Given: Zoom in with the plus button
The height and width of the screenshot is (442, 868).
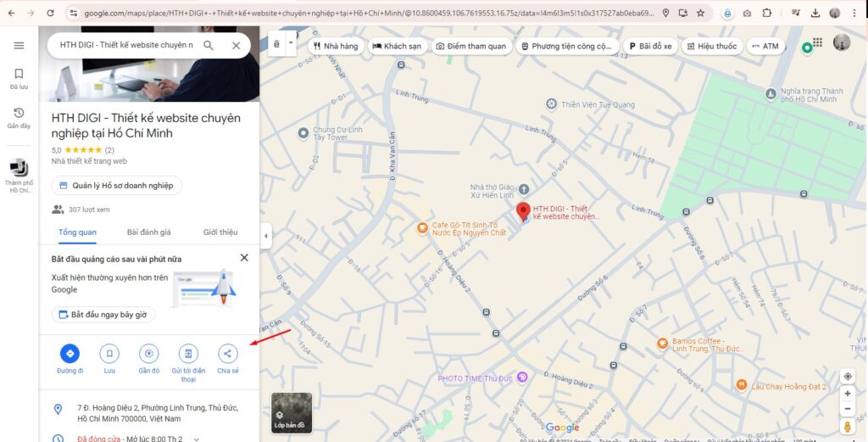Looking at the screenshot, I should click(x=848, y=394).
